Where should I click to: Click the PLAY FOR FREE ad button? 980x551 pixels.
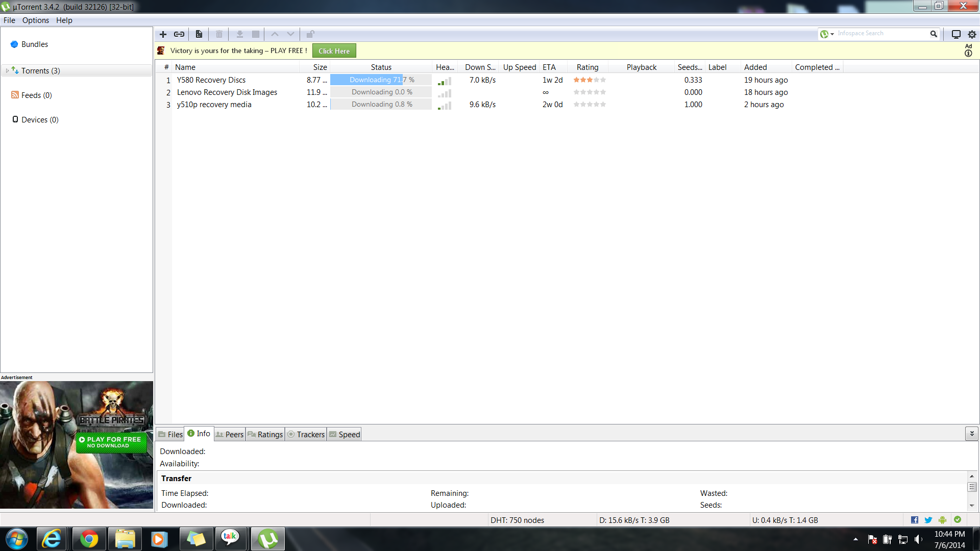pos(111,442)
